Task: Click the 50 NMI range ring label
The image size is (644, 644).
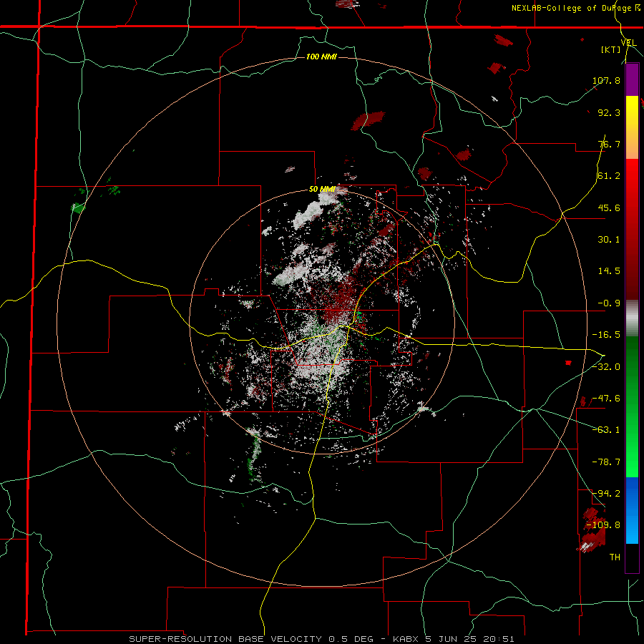Action: 322,189
